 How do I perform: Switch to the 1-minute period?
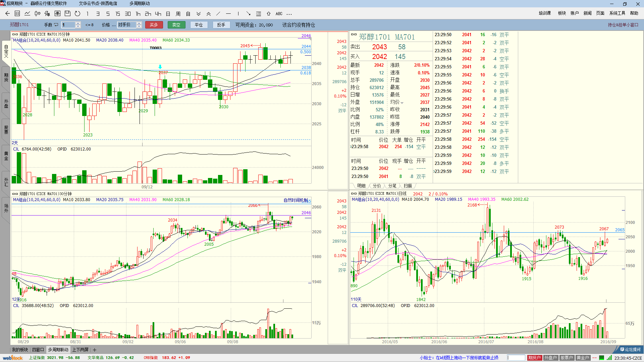pyautogui.click(x=88, y=14)
